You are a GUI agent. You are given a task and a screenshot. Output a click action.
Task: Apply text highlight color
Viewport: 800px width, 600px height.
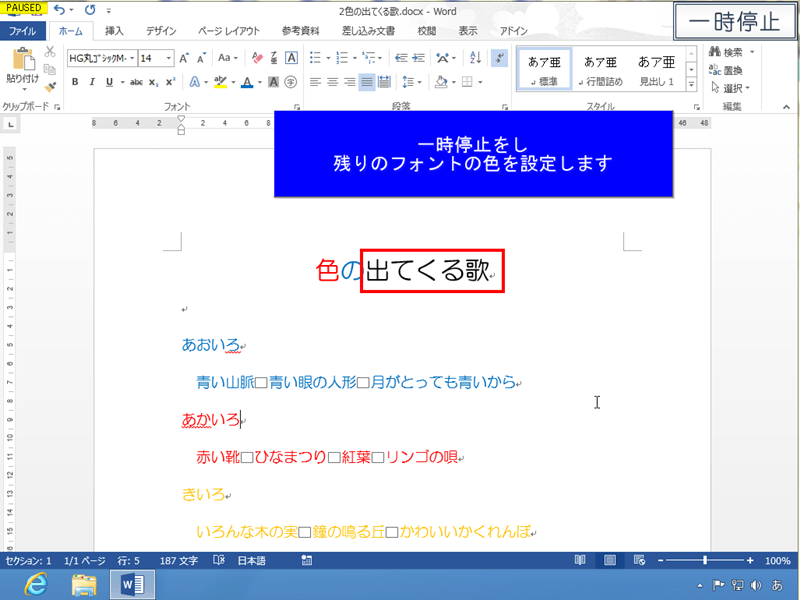(220, 82)
